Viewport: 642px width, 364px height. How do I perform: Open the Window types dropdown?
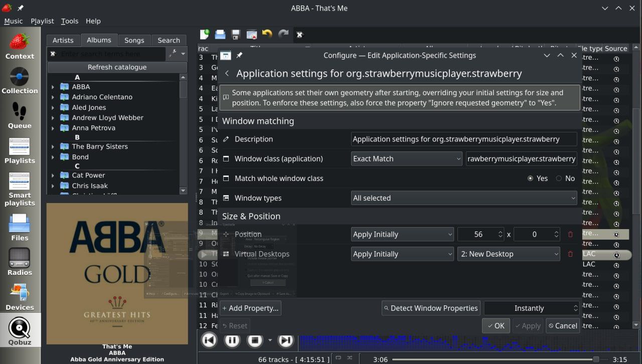463,198
